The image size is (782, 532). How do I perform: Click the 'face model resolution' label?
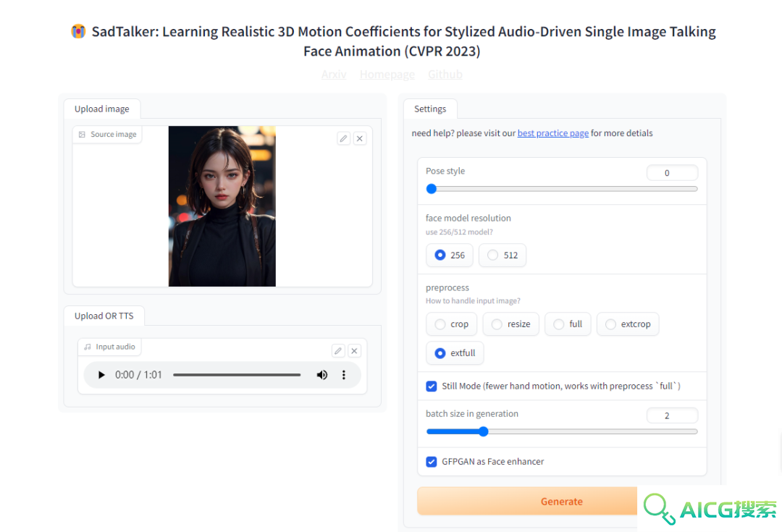468,219
